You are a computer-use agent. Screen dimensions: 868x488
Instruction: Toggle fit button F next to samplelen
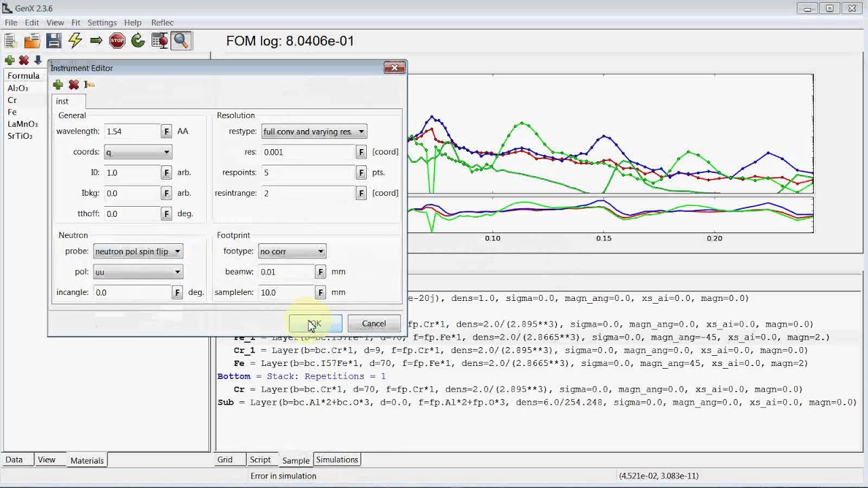point(321,292)
